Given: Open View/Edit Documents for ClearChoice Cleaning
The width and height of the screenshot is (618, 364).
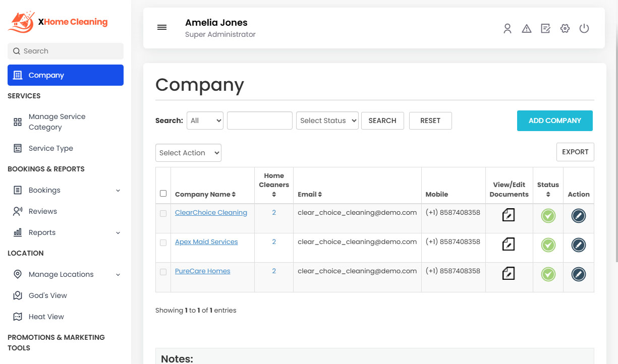Looking at the screenshot, I should [509, 215].
